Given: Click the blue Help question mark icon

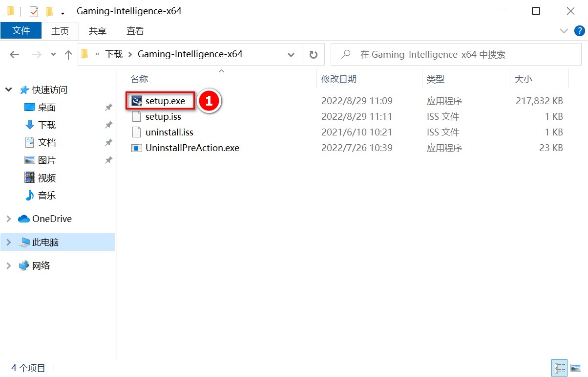Looking at the screenshot, I should (x=579, y=31).
